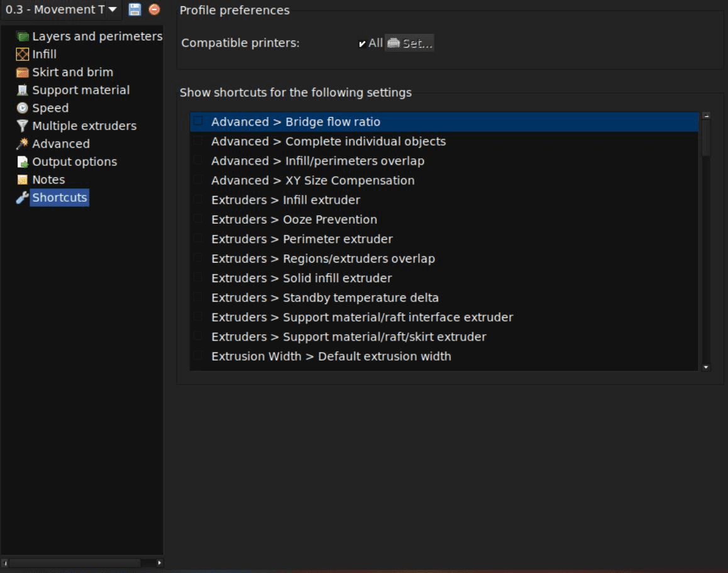Enable Infill extruder shortcut checkbox
728x573 pixels.
point(198,199)
